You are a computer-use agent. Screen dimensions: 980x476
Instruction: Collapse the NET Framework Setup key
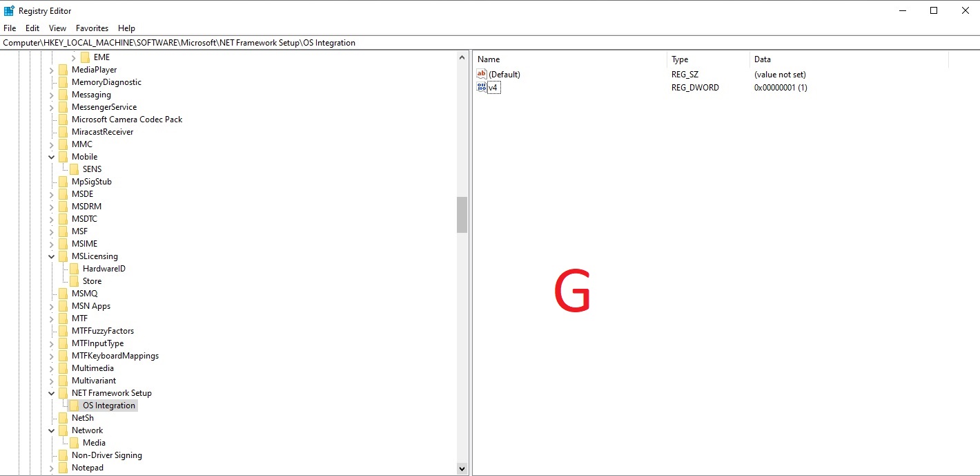click(52, 393)
